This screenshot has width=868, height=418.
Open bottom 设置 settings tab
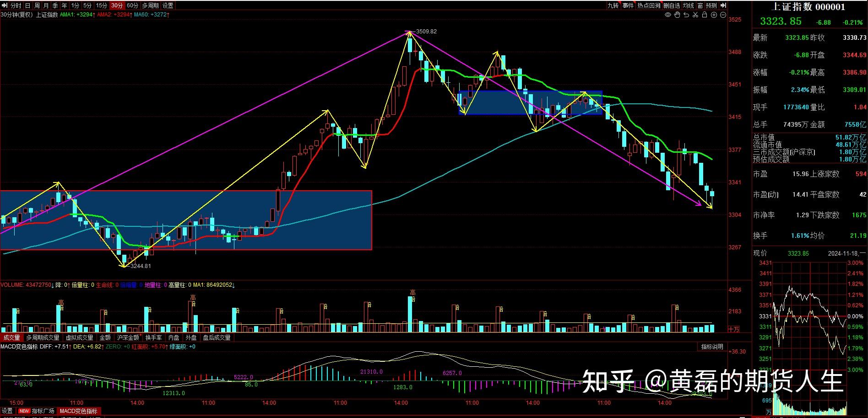7,411
